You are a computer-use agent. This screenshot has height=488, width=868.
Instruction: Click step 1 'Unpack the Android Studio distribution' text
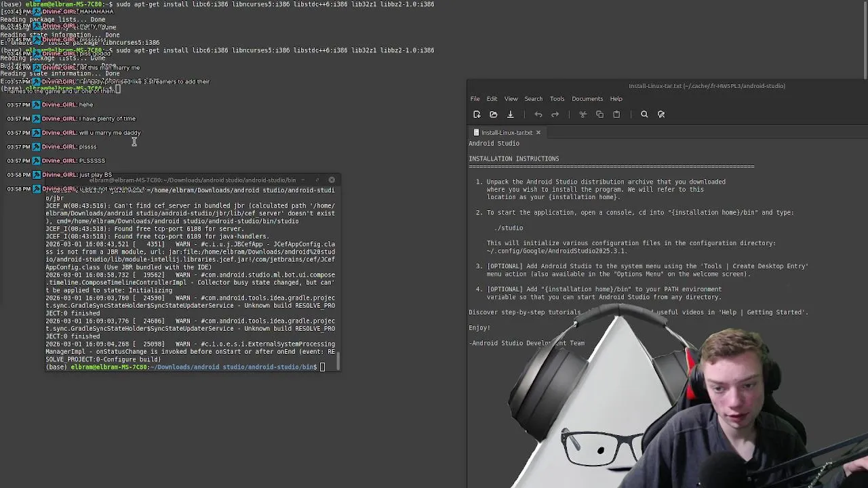point(606,182)
